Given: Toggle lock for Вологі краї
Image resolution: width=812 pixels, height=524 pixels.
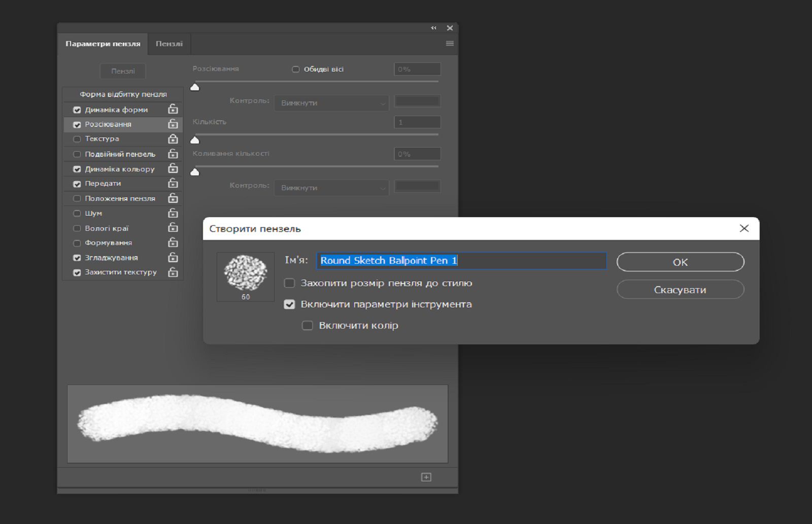Looking at the screenshot, I should [x=173, y=228].
